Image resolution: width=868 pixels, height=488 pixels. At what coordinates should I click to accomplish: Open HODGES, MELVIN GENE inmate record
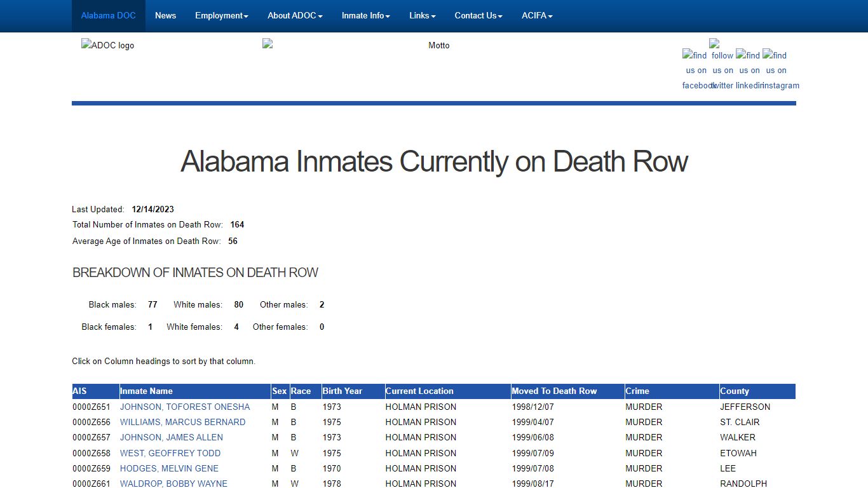169,468
